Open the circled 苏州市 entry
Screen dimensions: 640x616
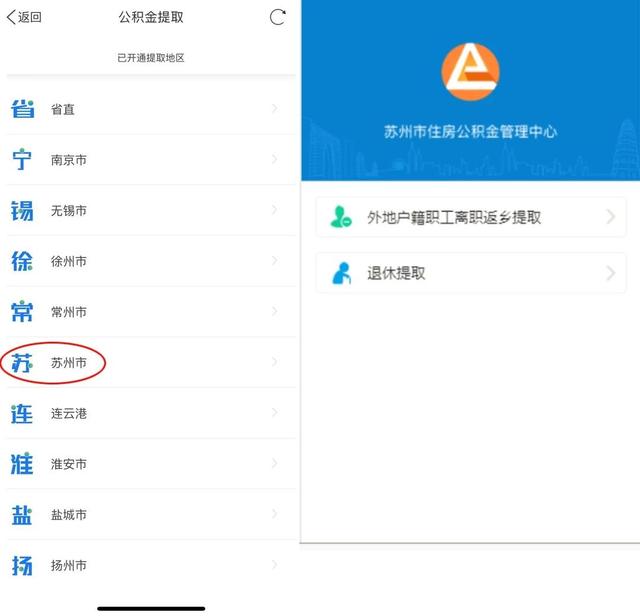(151, 362)
